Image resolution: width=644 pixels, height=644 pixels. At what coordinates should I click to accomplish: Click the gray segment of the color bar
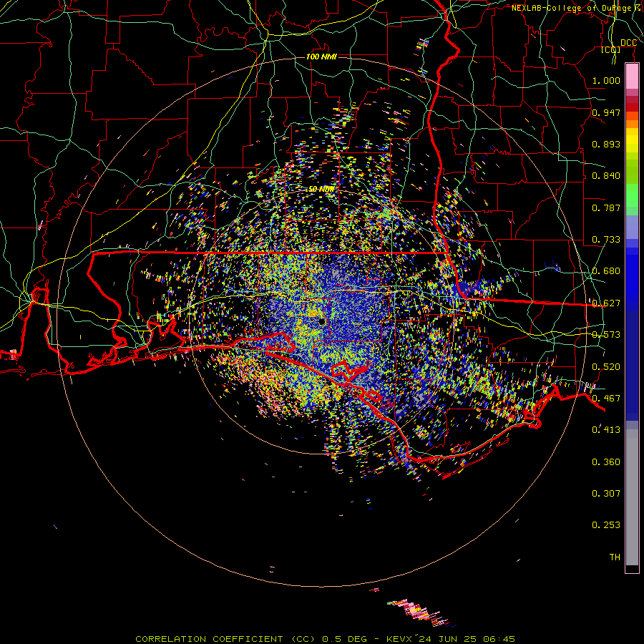[x=632, y=497]
